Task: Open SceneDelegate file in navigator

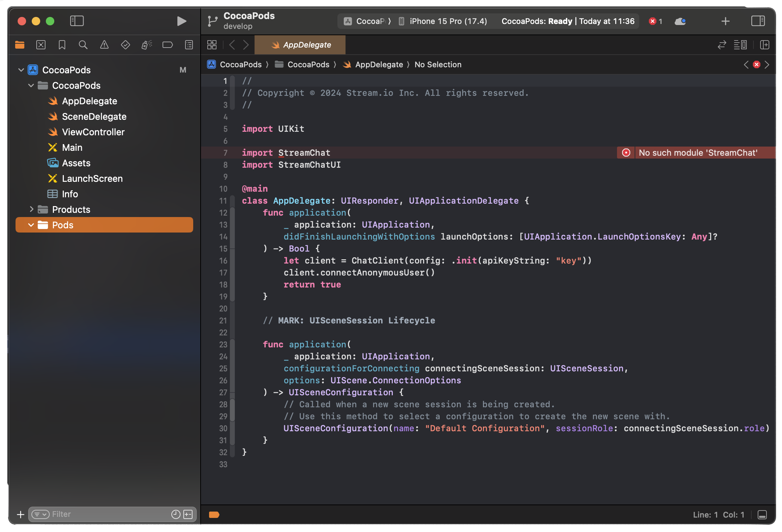Action: (x=94, y=116)
